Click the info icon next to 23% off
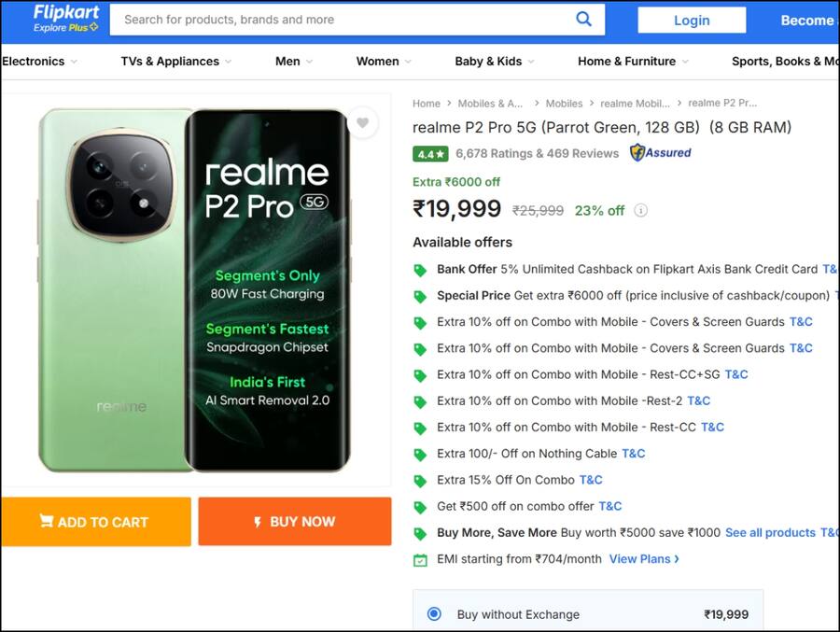The height and width of the screenshot is (632, 840). point(640,211)
